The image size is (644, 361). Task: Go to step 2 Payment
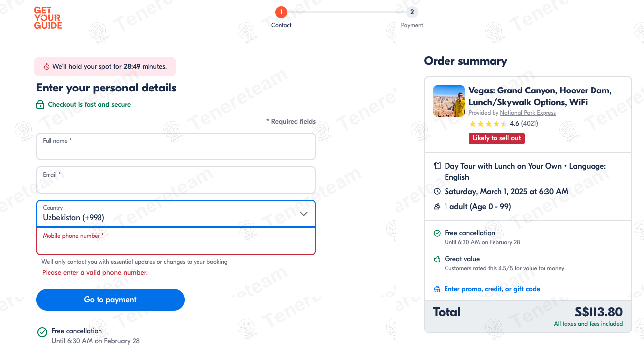(x=412, y=12)
